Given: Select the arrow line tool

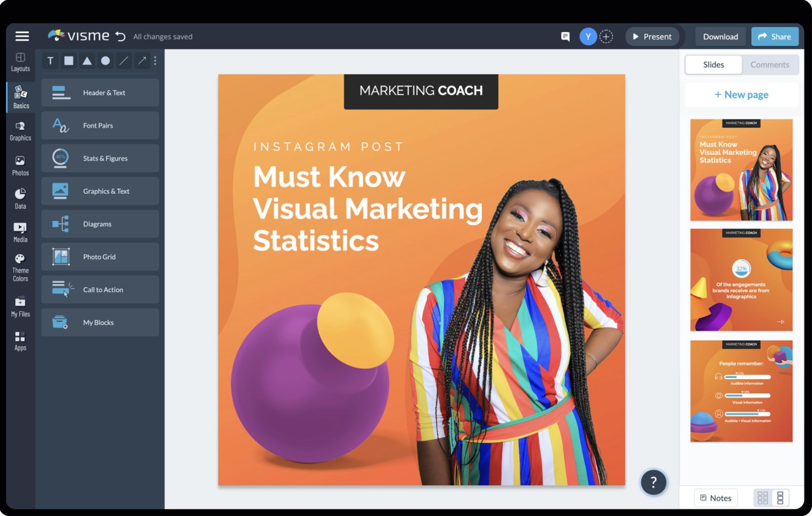Looking at the screenshot, I should [x=142, y=61].
